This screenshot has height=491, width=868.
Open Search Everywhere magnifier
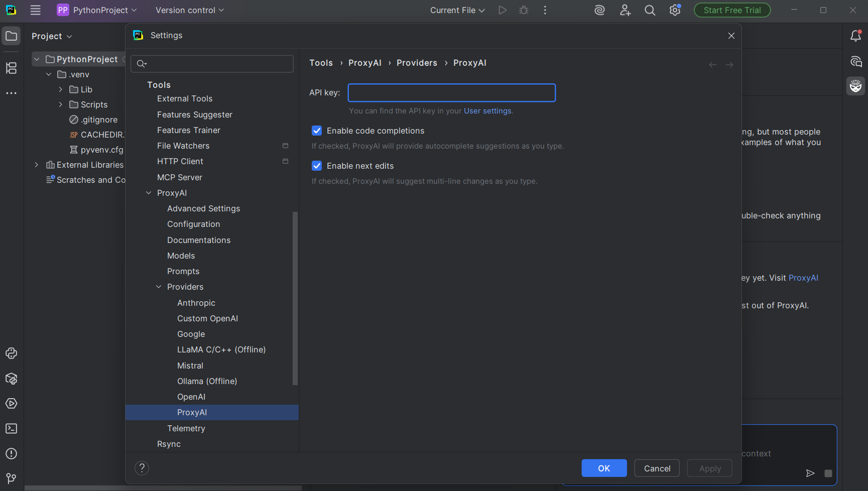click(650, 10)
